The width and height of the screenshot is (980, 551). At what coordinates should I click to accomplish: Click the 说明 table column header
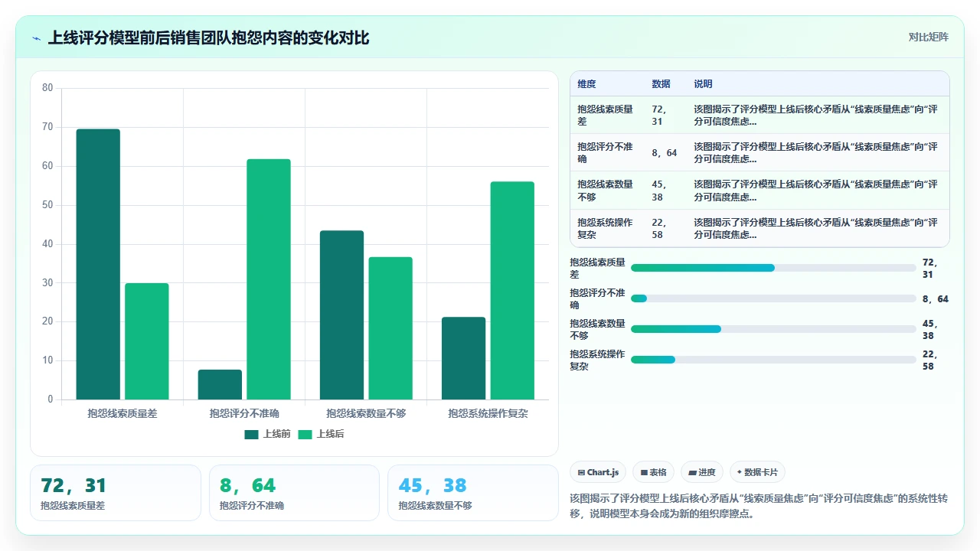pyautogui.click(x=704, y=84)
